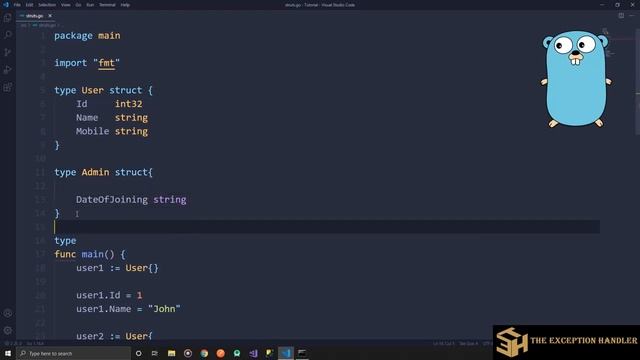Image resolution: width=640 pixels, height=360 pixels.
Task: Open the Edit menu
Action: click(29, 5)
